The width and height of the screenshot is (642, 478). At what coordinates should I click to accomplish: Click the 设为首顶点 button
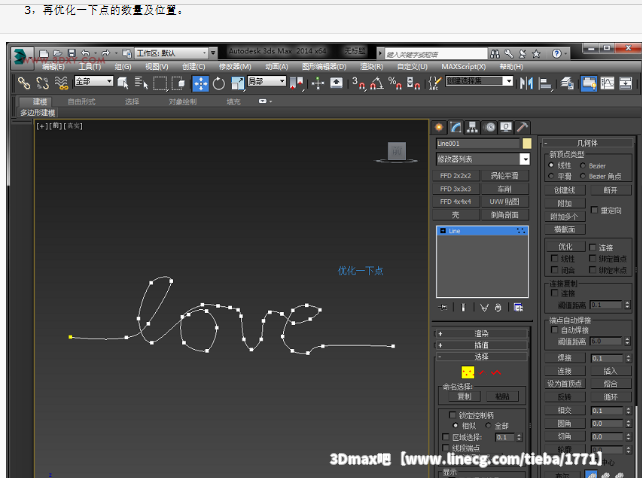[x=564, y=383]
